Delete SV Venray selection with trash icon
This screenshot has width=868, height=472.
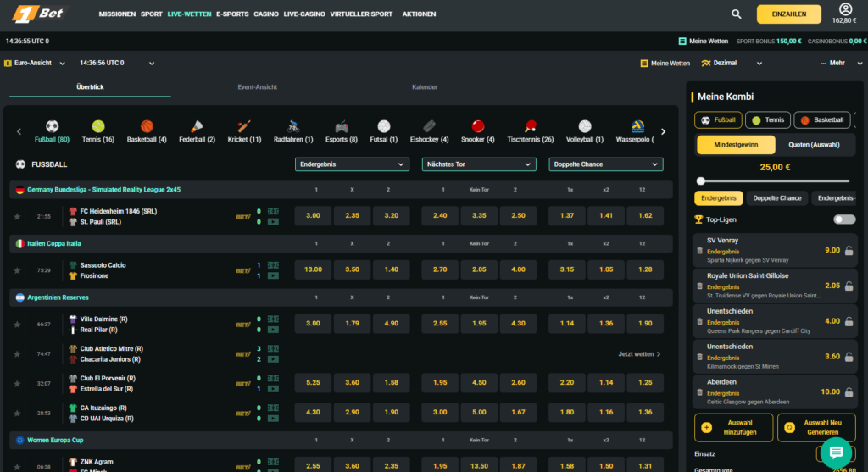point(699,251)
